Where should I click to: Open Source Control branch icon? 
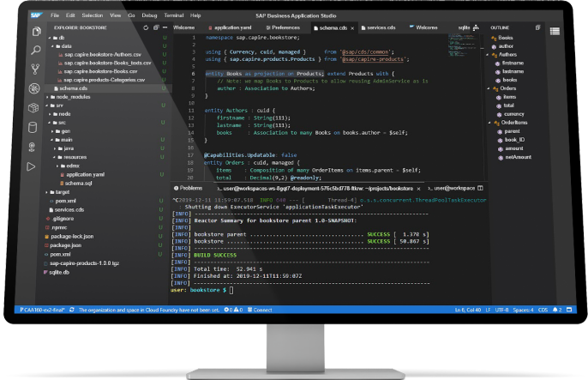click(x=35, y=69)
